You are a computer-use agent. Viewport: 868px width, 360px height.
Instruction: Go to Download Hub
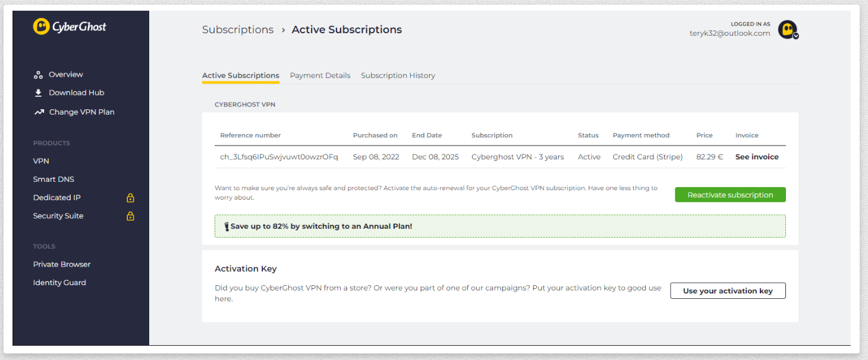click(x=77, y=93)
